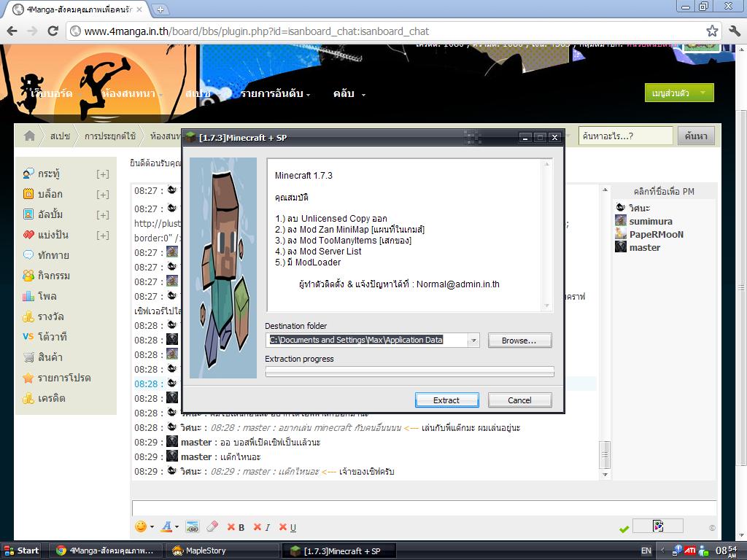Click the Chrome forward arrow
Image resolution: width=747 pixels, height=560 pixels.
(x=32, y=31)
